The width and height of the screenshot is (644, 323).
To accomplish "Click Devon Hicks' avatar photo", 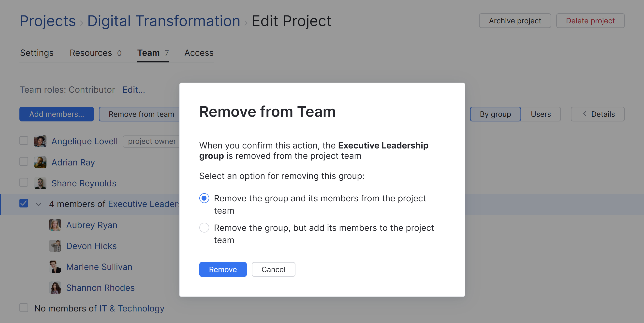I will point(55,246).
